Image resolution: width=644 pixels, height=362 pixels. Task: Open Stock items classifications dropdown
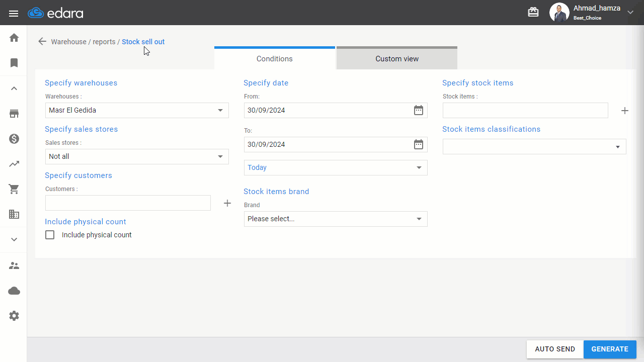click(534, 146)
